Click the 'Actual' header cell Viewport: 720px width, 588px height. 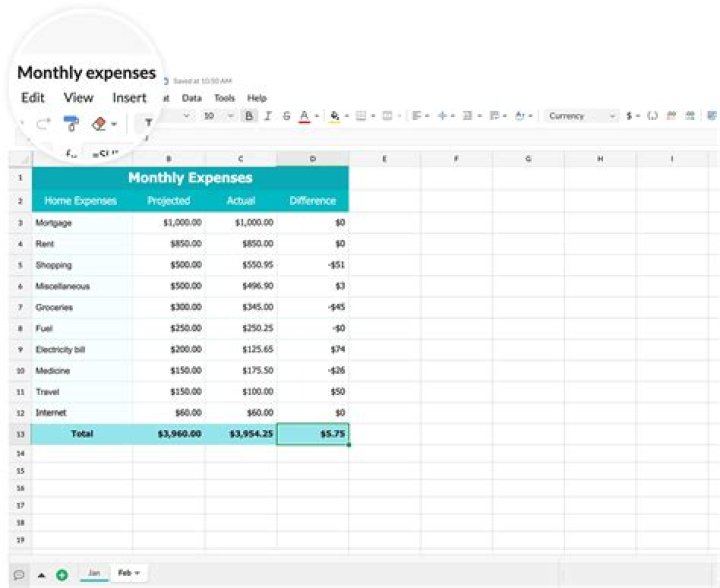(x=241, y=201)
